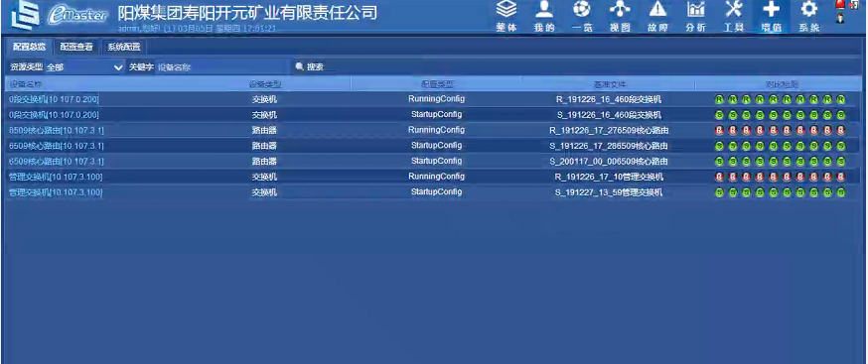Select baseline file S_191226_16_460段交换机
Screen dimensions: 868x364
[x=609, y=116]
